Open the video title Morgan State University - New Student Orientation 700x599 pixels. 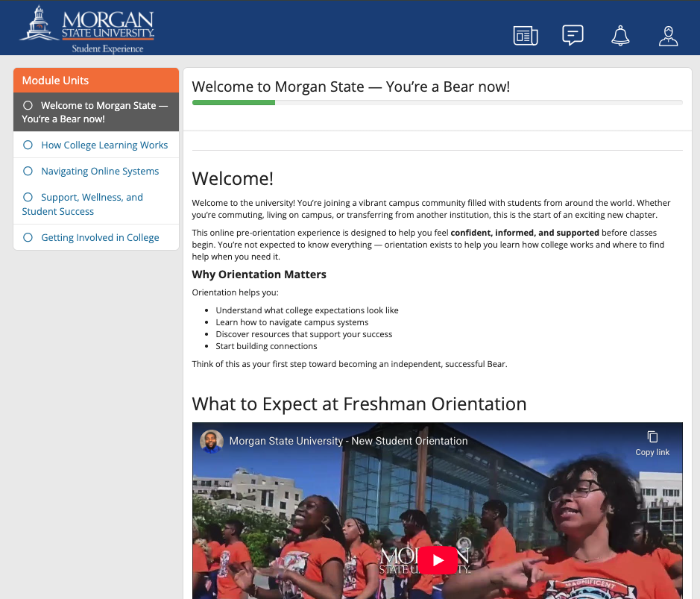pos(348,441)
